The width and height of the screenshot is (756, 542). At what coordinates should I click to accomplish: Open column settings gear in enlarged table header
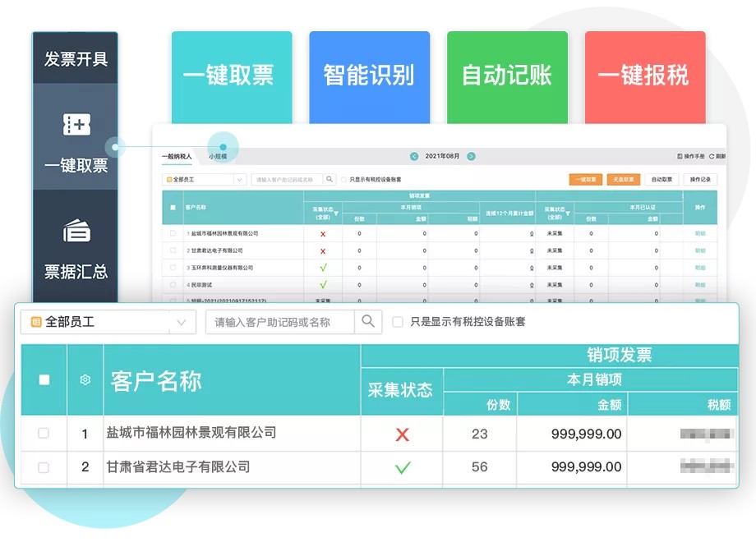click(x=85, y=379)
